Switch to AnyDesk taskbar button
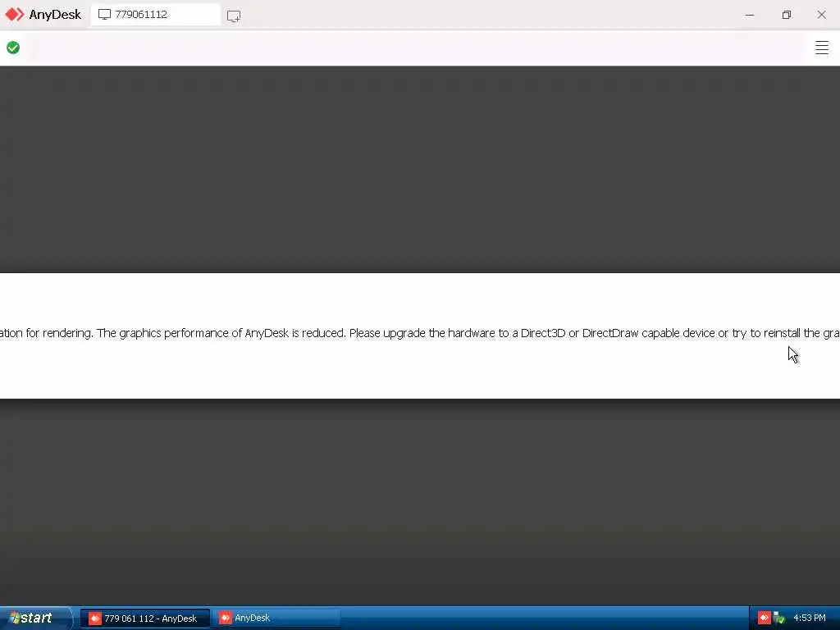840x630 pixels. coord(276,619)
